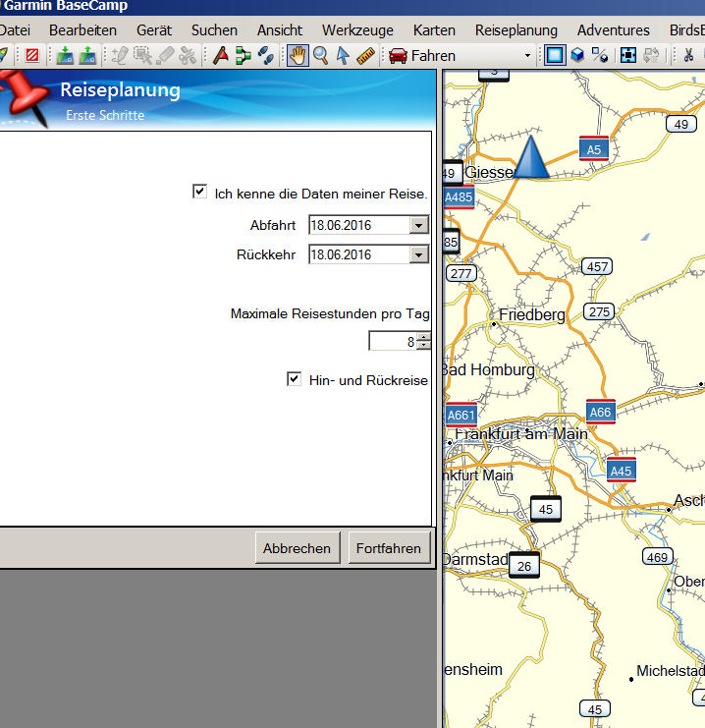Select the new waypoint flag tool

(x=221, y=56)
